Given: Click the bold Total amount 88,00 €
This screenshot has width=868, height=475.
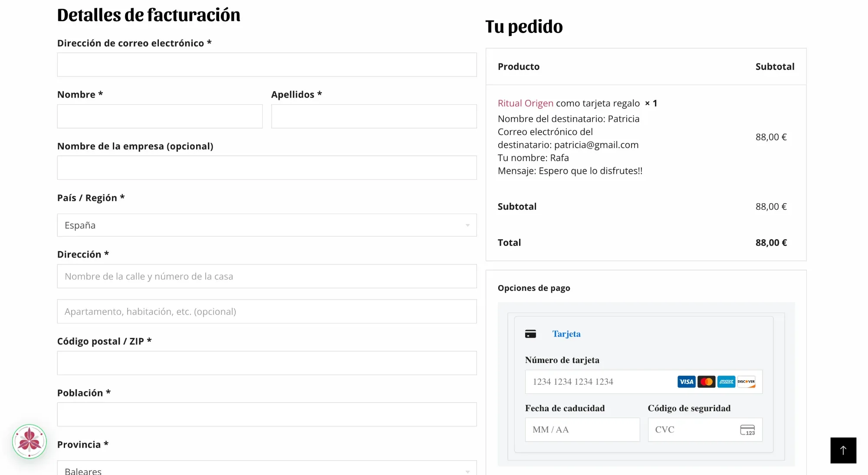Looking at the screenshot, I should click(771, 243).
